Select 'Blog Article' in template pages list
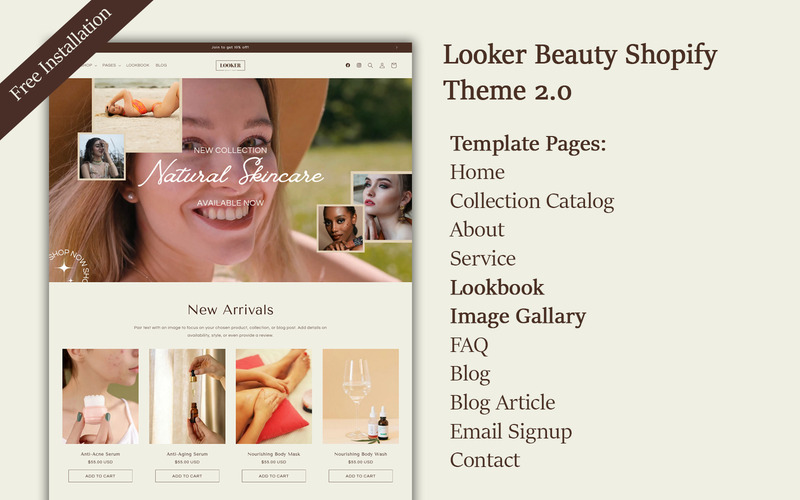 point(503,403)
